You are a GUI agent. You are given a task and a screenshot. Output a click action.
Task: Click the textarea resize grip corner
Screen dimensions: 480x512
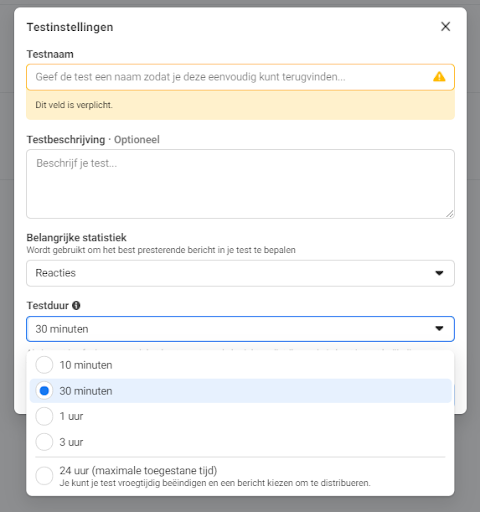tap(450, 214)
